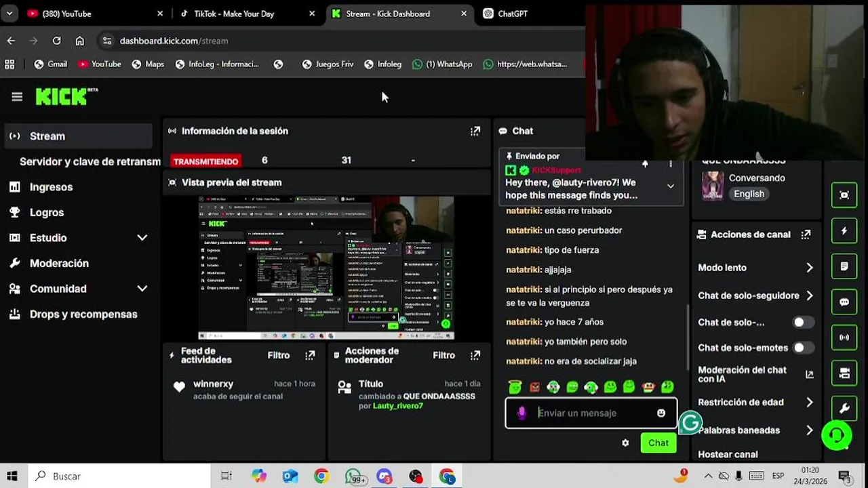Pop out the Acciones de moderador panel
This screenshot has width=868, height=488.
click(475, 355)
